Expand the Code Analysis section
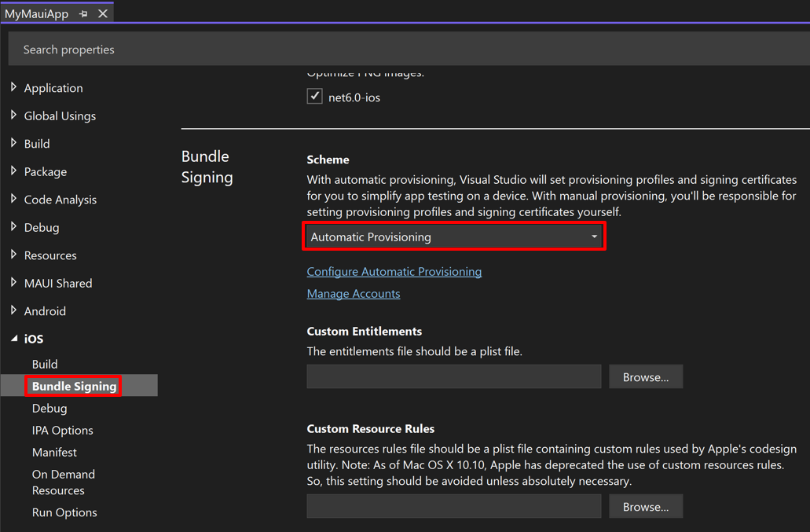Viewport: 810px width, 532px height. click(14, 199)
